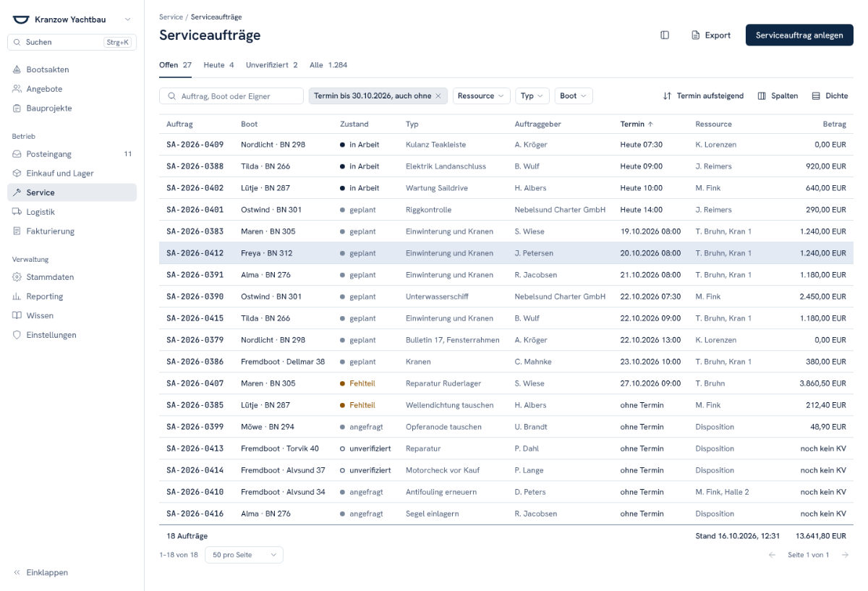Switch to the Unverifiziert tab
The height and width of the screenshot is (591, 868).
coord(272,65)
